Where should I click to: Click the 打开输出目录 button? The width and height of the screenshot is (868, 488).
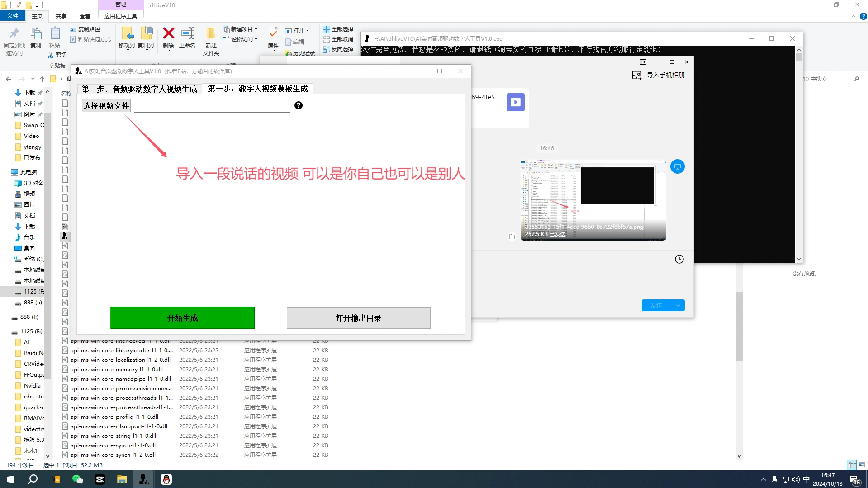358,318
